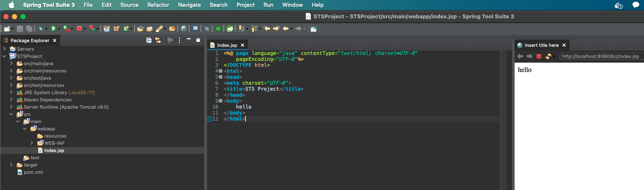Open the Web Browser globe icon in toolbar
This screenshot has width=644, height=190.
[184, 29]
